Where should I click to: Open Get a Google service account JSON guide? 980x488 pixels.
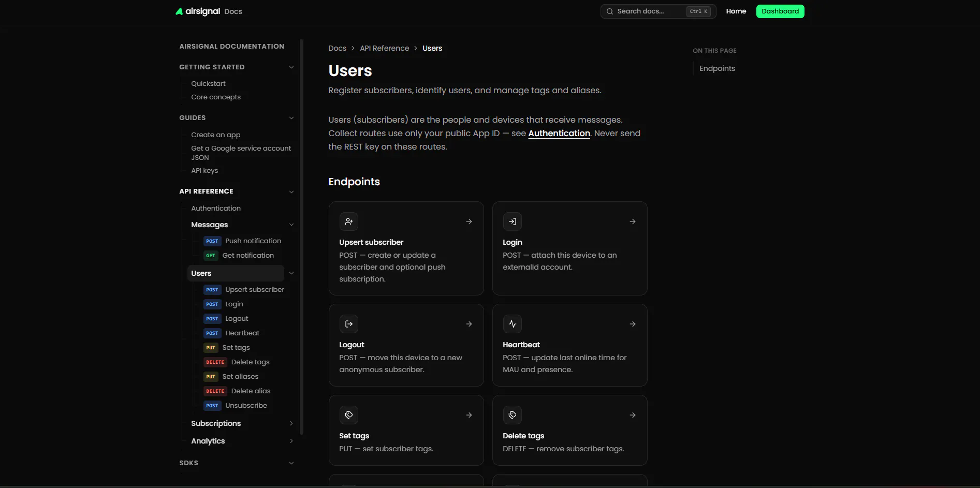click(241, 153)
